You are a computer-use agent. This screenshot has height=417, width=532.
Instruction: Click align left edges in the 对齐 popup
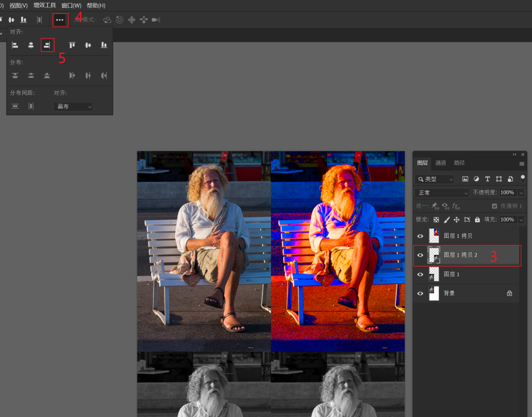(15, 45)
